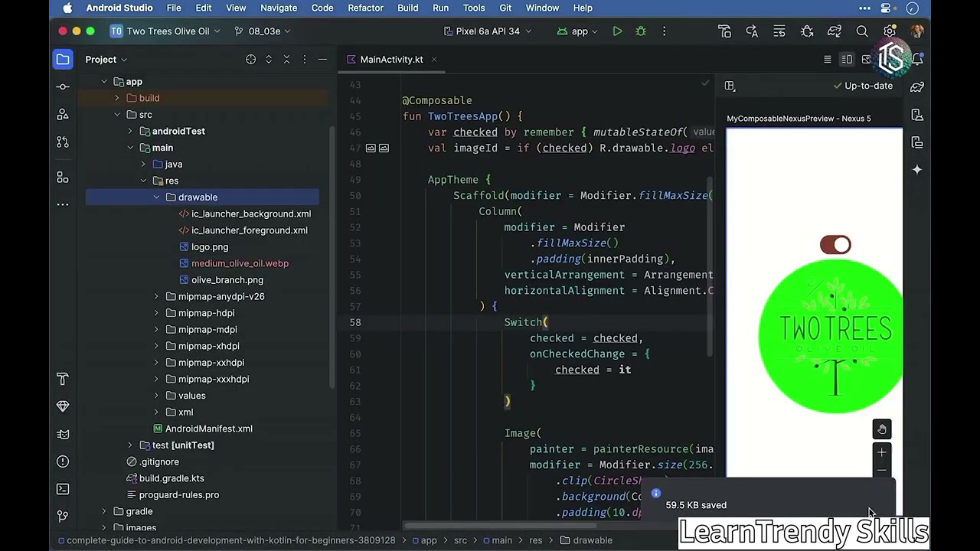Expand the mipmap-hdpi folder chevron
This screenshot has width=980, height=551.
[156, 313]
